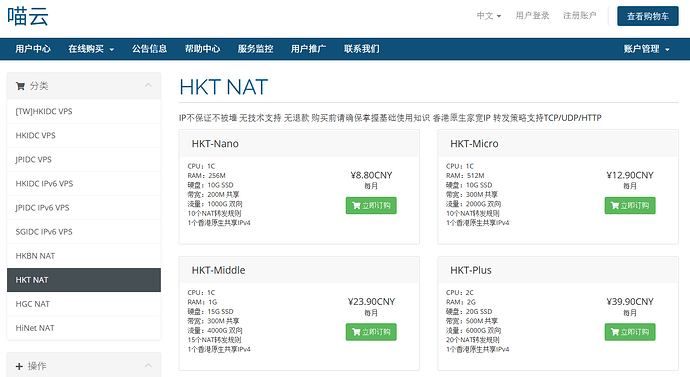Select JPIDC IPv6 VPS category

pos(84,208)
